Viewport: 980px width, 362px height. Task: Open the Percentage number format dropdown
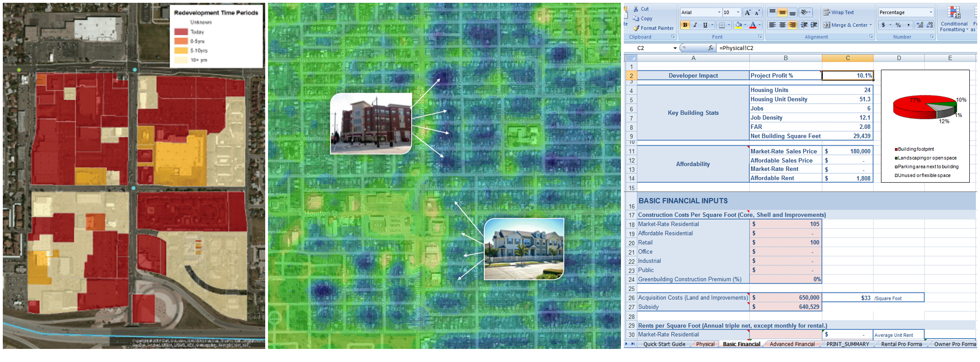(x=931, y=13)
